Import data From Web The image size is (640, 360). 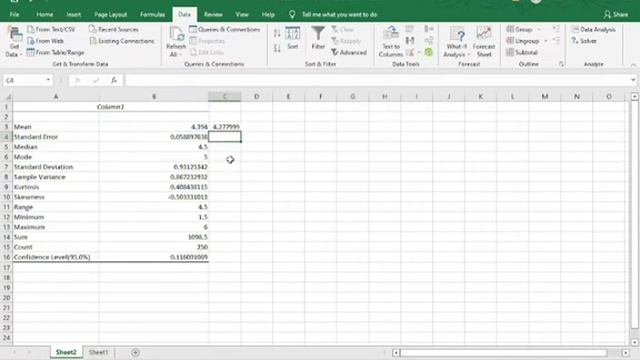point(45,41)
